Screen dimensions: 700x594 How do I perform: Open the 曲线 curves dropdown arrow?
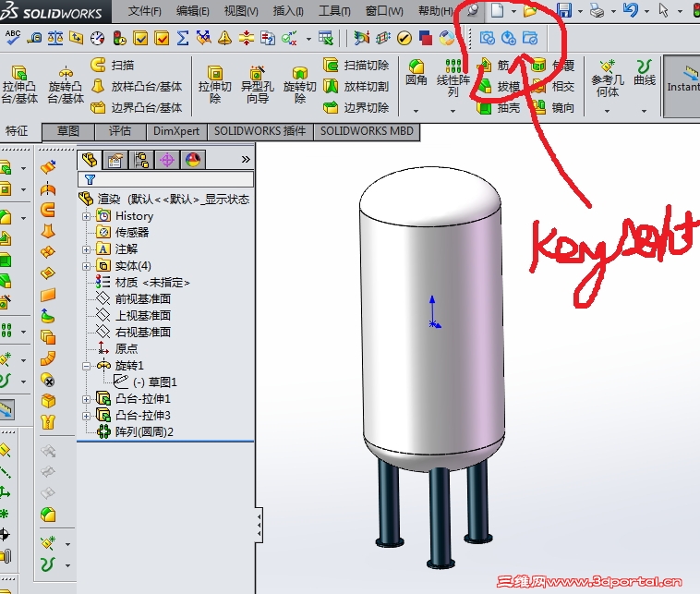(645, 111)
